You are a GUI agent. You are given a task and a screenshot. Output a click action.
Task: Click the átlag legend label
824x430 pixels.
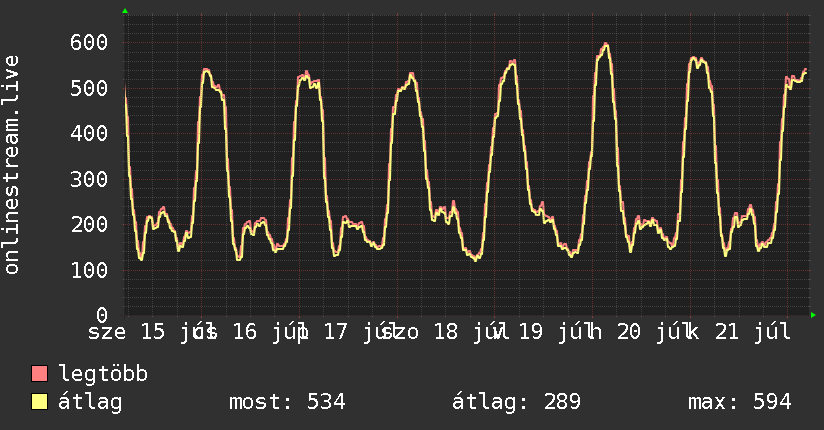(90, 402)
